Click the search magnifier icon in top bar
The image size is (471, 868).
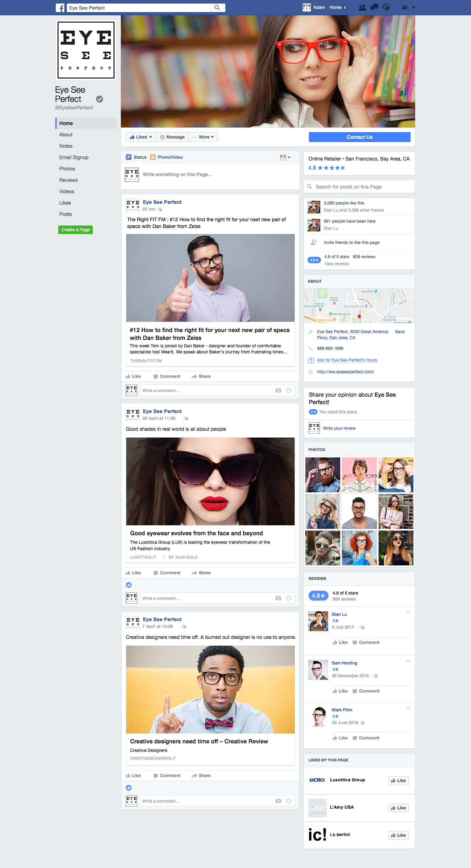click(217, 7)
